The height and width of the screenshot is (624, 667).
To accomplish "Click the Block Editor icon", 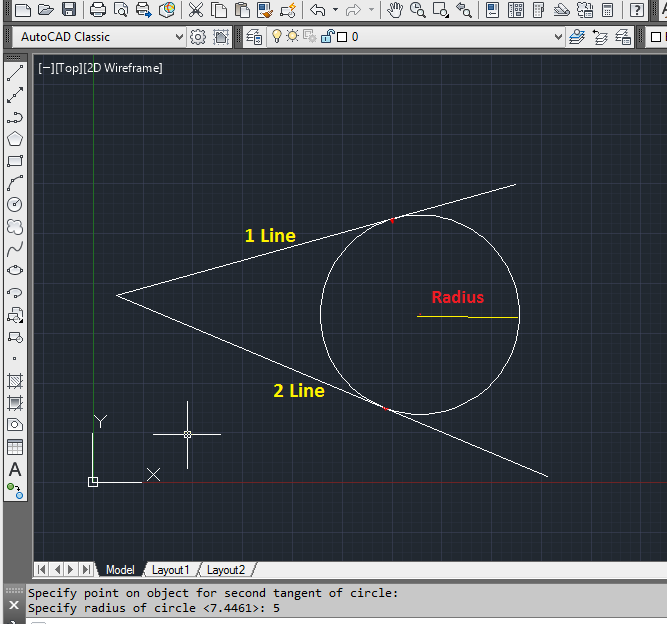I will coord(288,9).
